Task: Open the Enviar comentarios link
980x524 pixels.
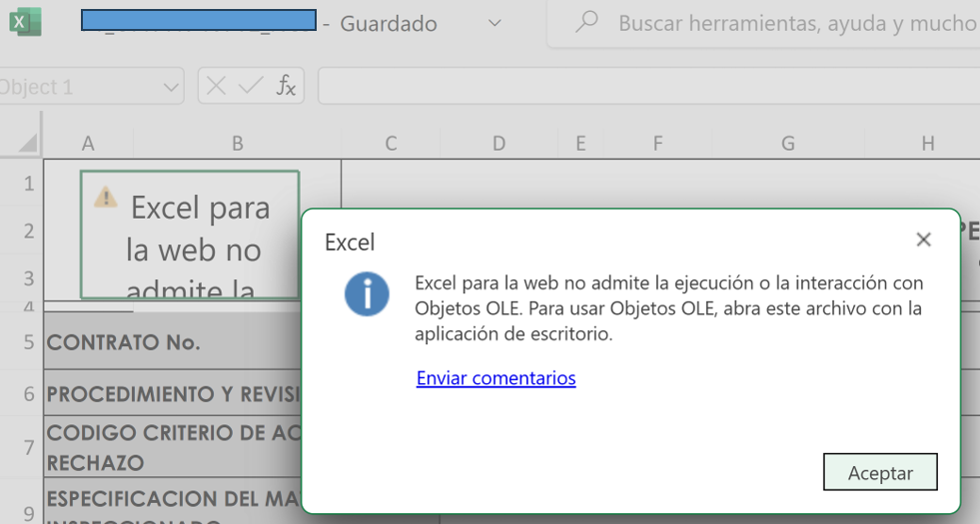Action: (x=495, y=378)
